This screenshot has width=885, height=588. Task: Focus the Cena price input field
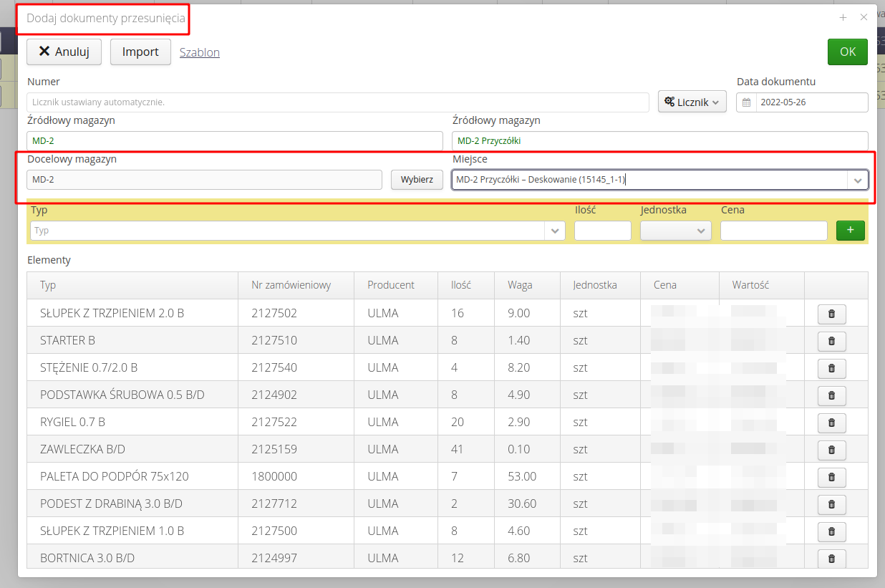pyautogui.click(x=773, y=231)
